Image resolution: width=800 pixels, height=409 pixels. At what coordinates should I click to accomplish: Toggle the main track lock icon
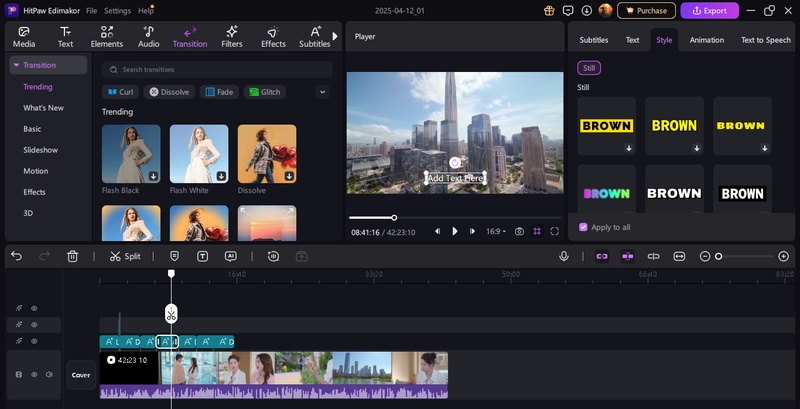(x=19, y=375)
